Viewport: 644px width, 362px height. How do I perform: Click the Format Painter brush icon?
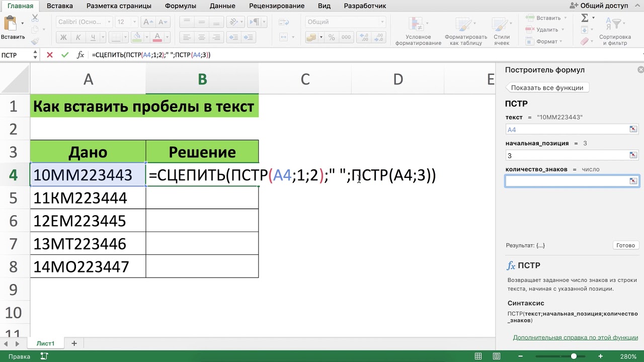pos(35,41)
